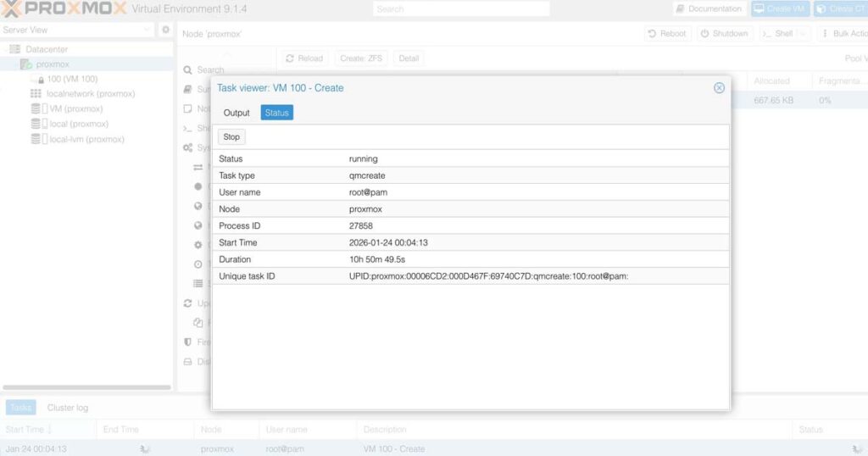This screenshot has height=456, width=868.
Task: Click the Unique task ID UPID string
Action: tap(488, 276)
